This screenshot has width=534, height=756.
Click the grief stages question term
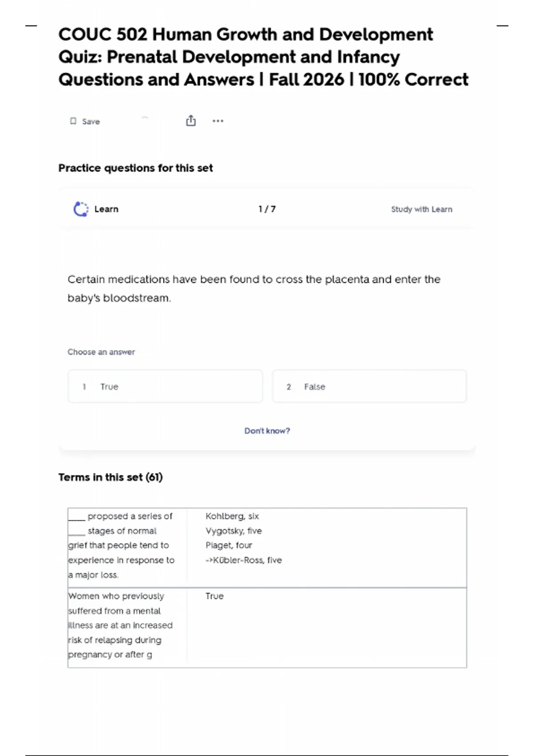(121, 545)
